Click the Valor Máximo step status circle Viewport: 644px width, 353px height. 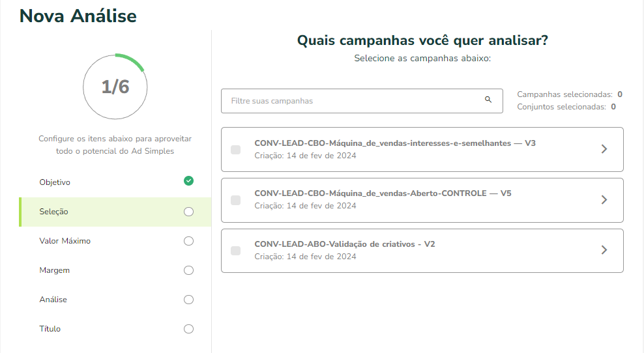(x=188, y=241)
